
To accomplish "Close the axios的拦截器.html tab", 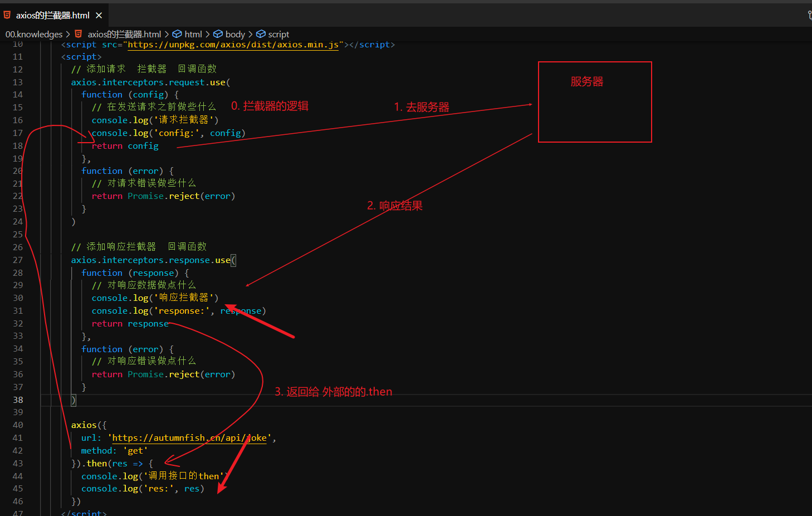I will click(99, 16).
